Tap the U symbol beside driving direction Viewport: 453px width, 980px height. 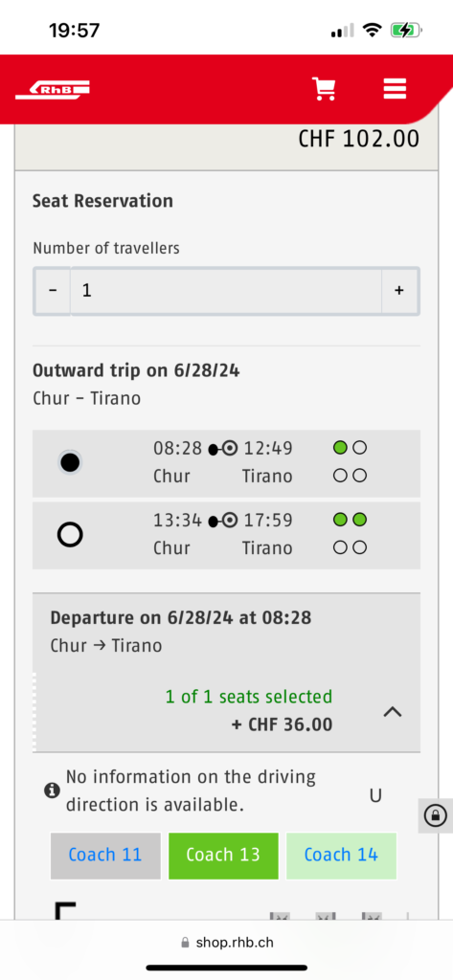tap(375, 795)
